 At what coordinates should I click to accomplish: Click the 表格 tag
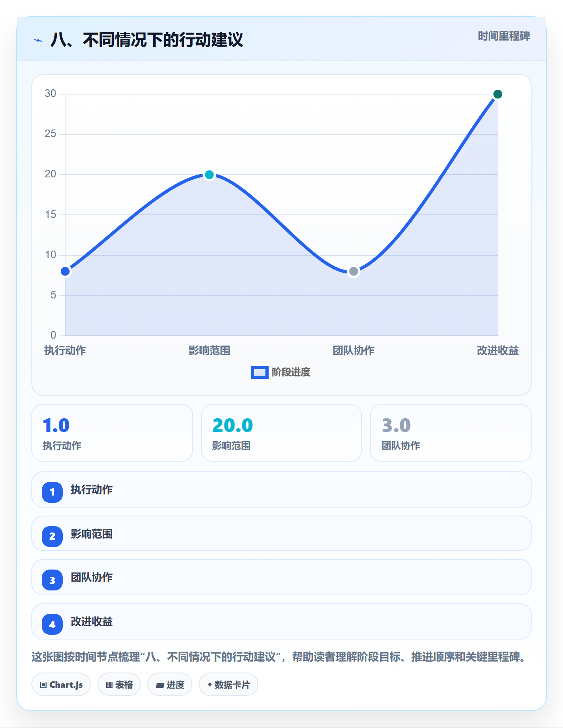119,685
